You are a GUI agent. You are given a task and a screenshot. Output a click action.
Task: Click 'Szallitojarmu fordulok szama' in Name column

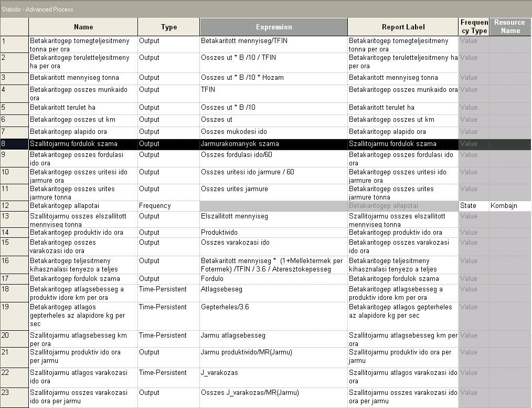pyautogui.click(x=83, y=144)
